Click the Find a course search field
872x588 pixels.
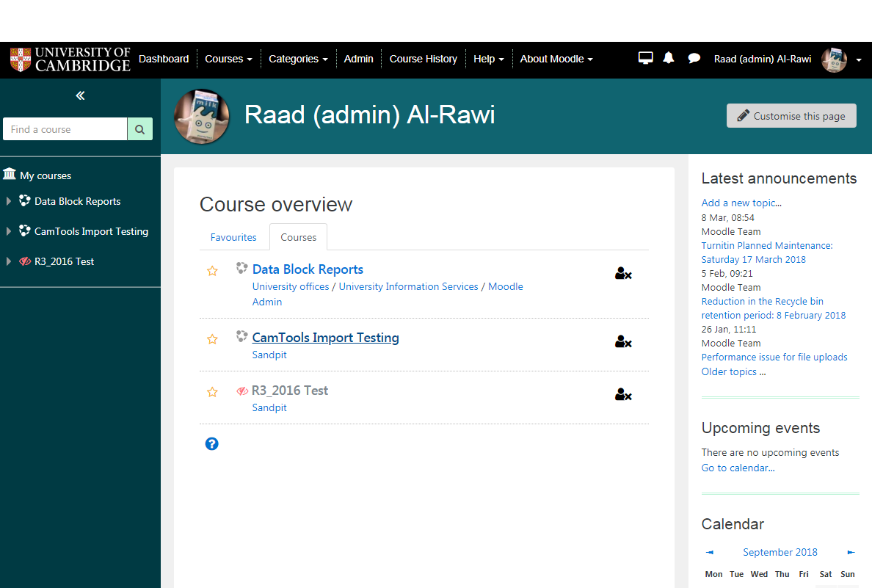pyautogui.click(x=65, y=129)
